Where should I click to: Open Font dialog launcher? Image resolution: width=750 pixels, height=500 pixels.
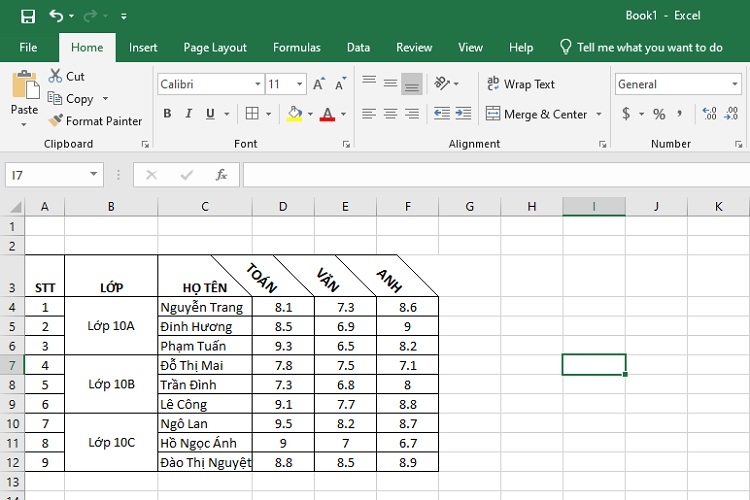[346, 144]
